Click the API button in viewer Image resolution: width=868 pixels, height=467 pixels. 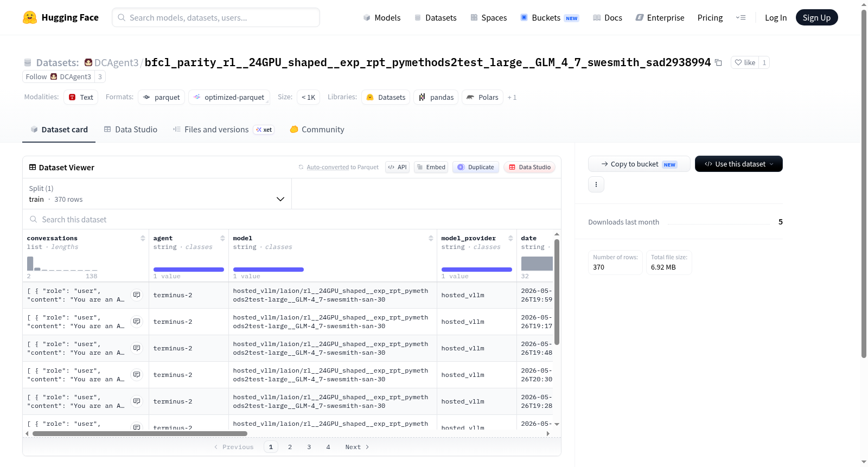click(397, 167)
